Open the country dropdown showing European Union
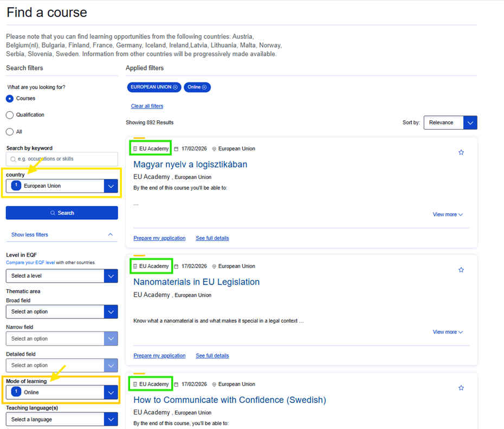The height and width of the screenshot is (429, 504). pyautogui.click(x=62, y=186)
